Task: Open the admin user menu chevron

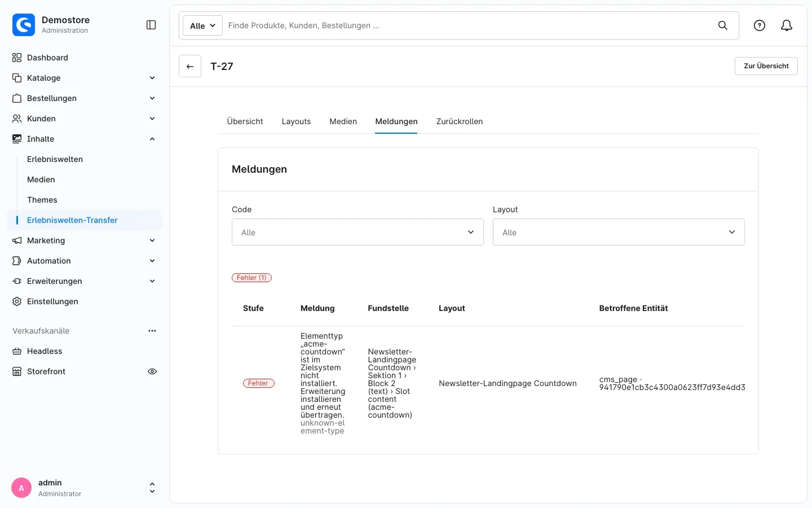Action: tap(152, 488)
